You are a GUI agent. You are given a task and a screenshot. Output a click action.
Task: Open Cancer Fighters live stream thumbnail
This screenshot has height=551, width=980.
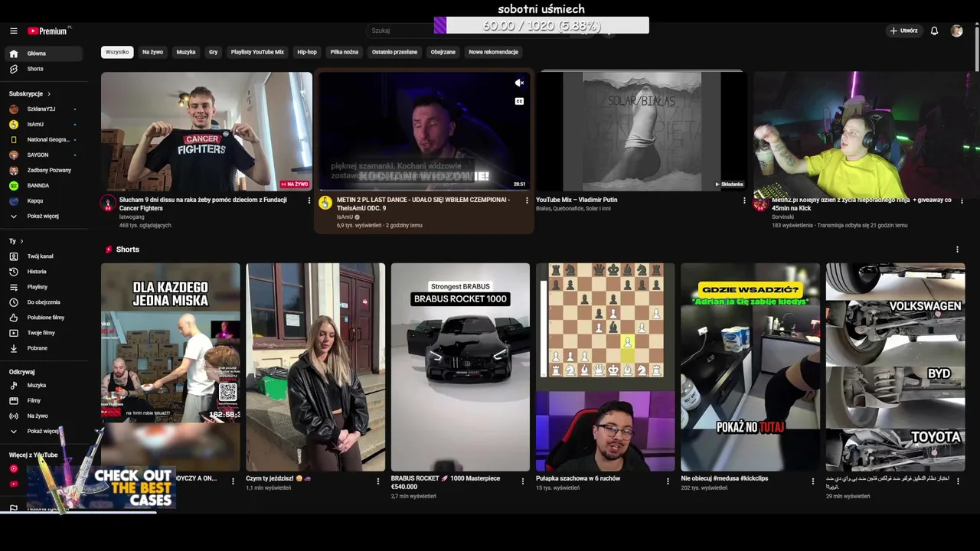(207, 132)
